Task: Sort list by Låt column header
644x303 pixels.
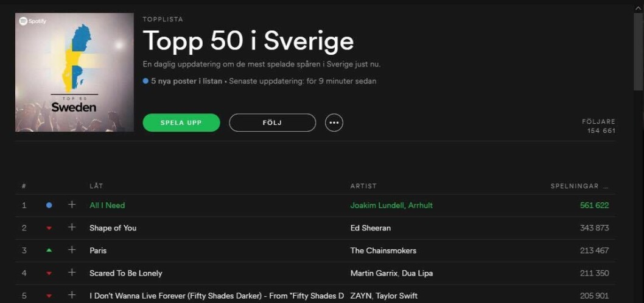Action: (96, 186)
